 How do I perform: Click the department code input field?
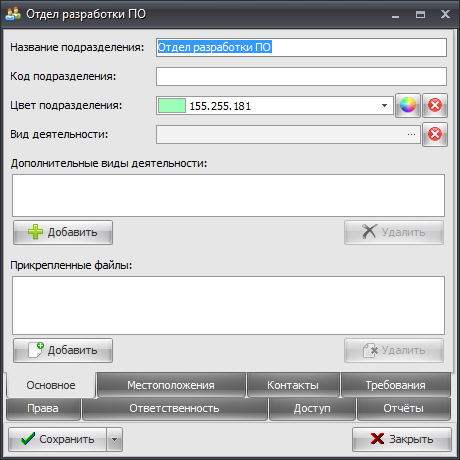tap(301, 76)
